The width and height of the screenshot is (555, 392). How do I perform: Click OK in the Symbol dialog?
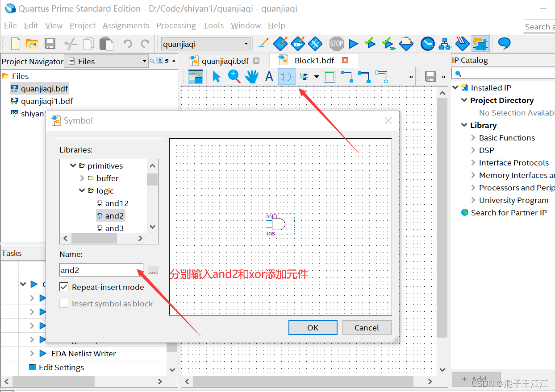(x=313, y=328)
